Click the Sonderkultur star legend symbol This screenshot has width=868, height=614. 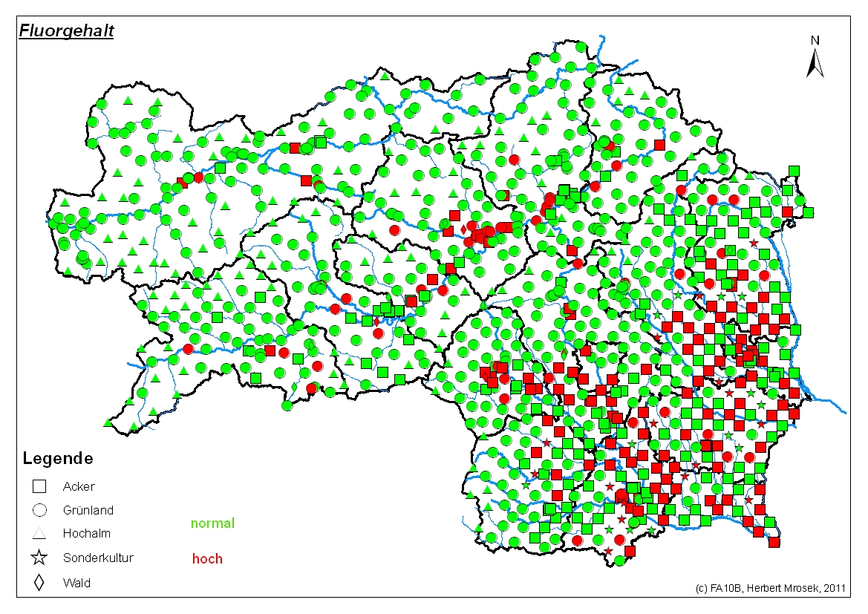pyautogui.click(x=39, y=558)
